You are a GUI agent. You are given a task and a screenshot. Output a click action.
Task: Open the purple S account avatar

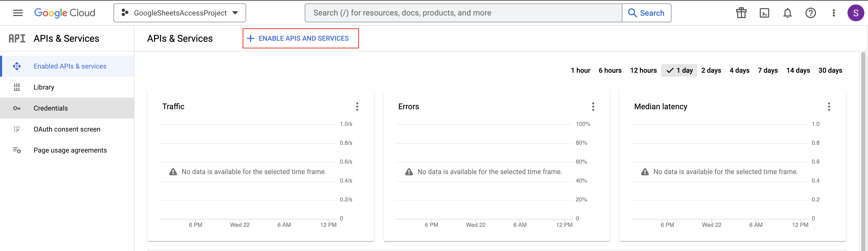point(856,13)
